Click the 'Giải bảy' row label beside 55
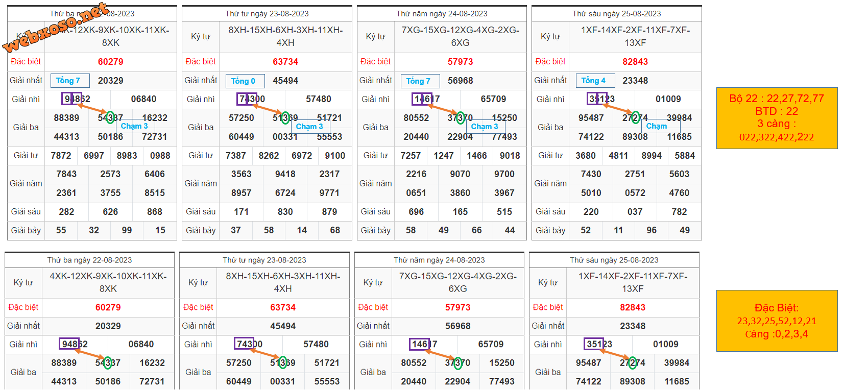The height and width of the screenshot is (390, 868). pyautogui.click(x=26, y=230)
